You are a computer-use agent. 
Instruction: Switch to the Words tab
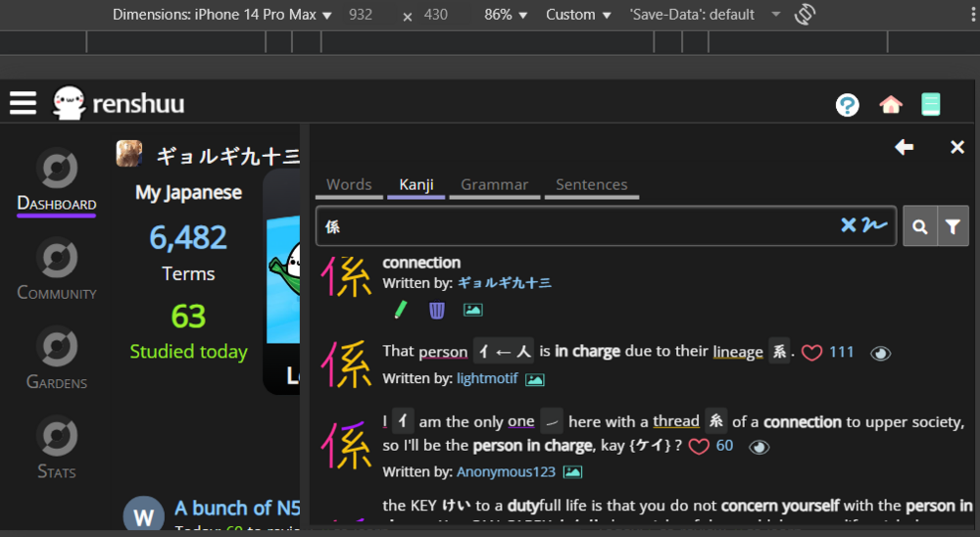349,184
